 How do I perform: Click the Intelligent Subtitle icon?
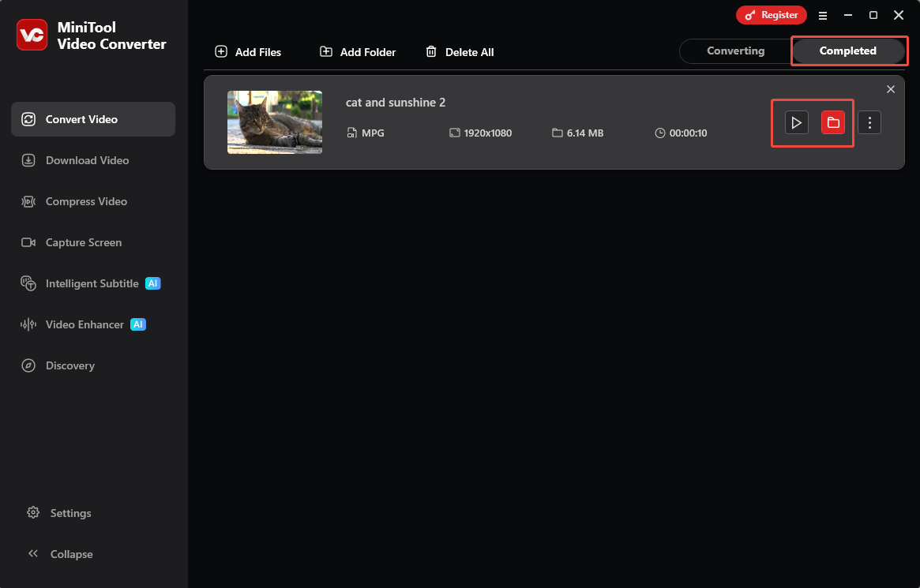pos(28,283)
